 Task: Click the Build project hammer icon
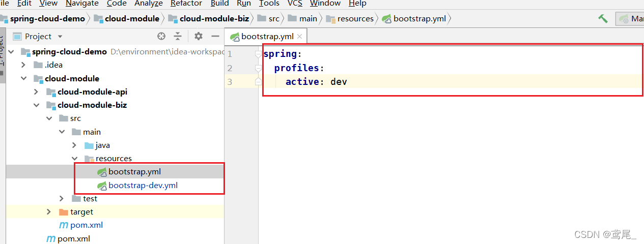603,19
